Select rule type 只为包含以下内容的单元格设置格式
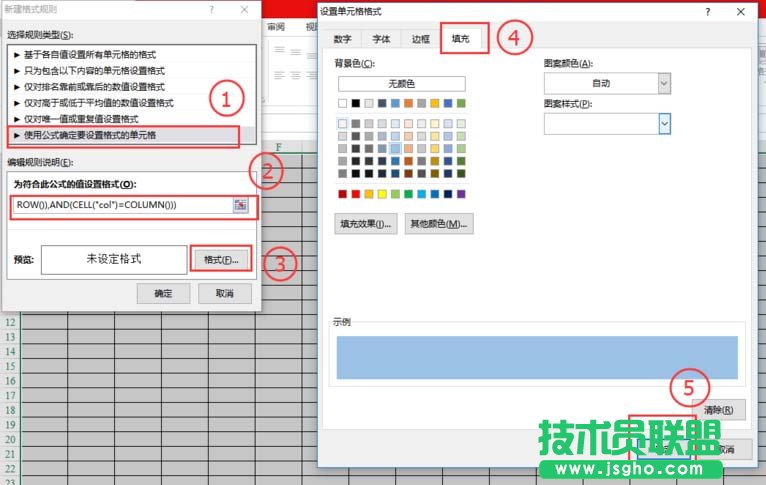Viewport: 766px width, 485px height. [x=132, y=71]
